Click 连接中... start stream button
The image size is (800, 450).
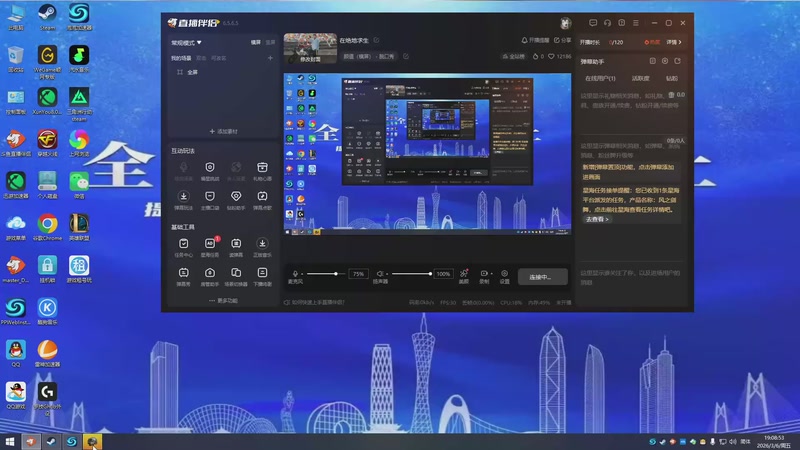pyautogui.click(x=542, y=277)
